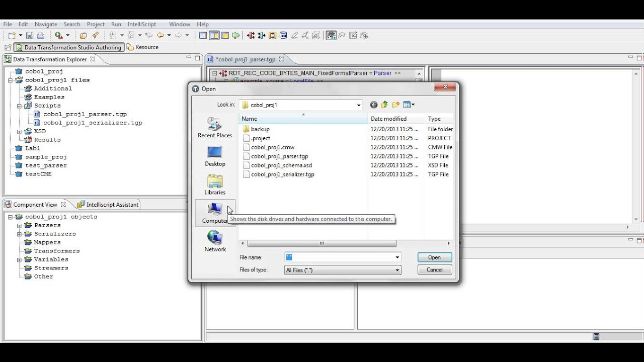Expand the Serializers node in Component View

pyautogui.click(x=20, y=234)
